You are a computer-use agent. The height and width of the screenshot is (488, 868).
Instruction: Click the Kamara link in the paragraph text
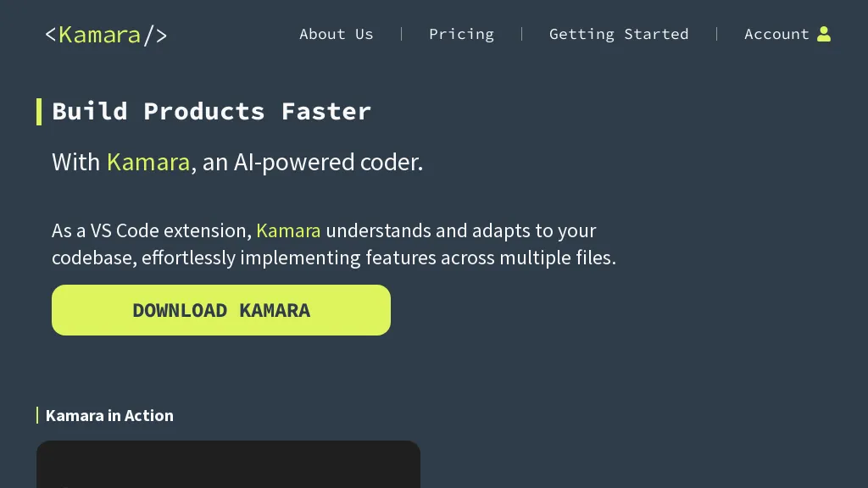[288, 230]
